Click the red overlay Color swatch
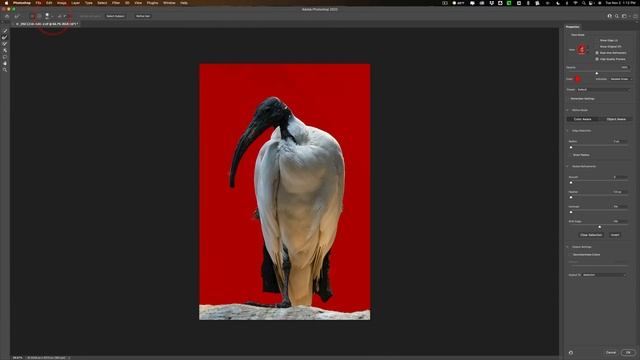Viewport: 640px width, 360px height. [x=578, y=79]
